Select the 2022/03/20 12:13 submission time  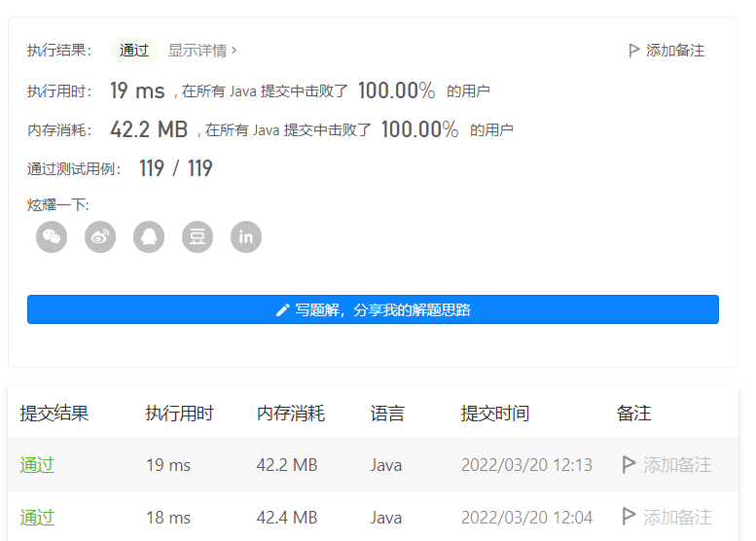[x=526, y=465]
